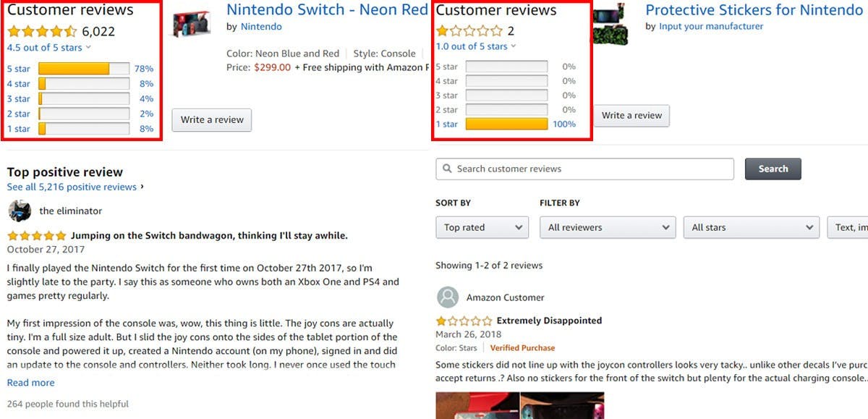
Task: Open the All stars filter dropdown
Action: tap(752, 227)
